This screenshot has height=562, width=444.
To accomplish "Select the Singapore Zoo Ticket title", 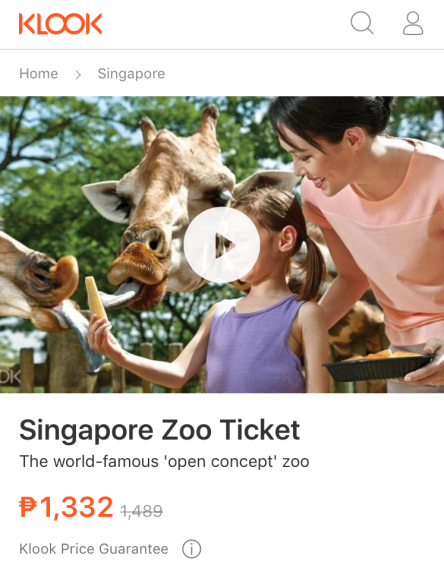I will 159,430.
